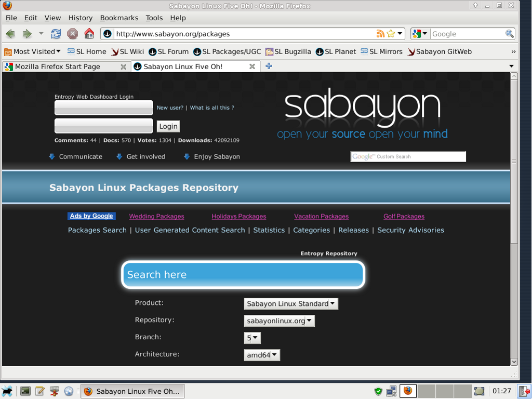This screenshot has height=399, width=532.
Task: Focus the Google search box in toolbar
Action: pyautogui.click(x=468, y=34)
